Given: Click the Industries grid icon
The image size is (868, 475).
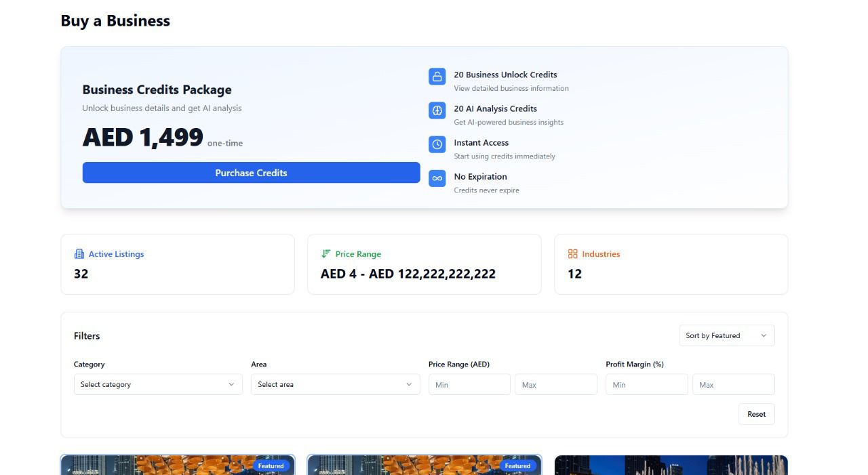Looking at the screenshot, I should 572,254.
